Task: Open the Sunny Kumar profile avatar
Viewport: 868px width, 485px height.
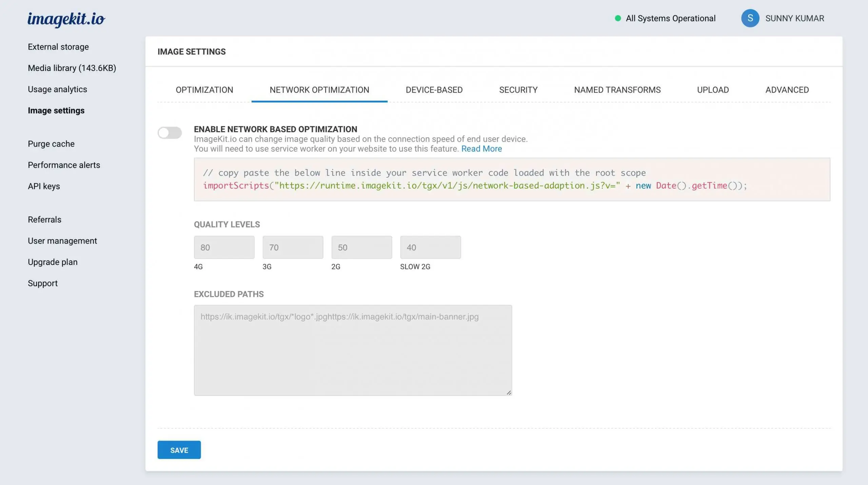Action: (750, 18)
